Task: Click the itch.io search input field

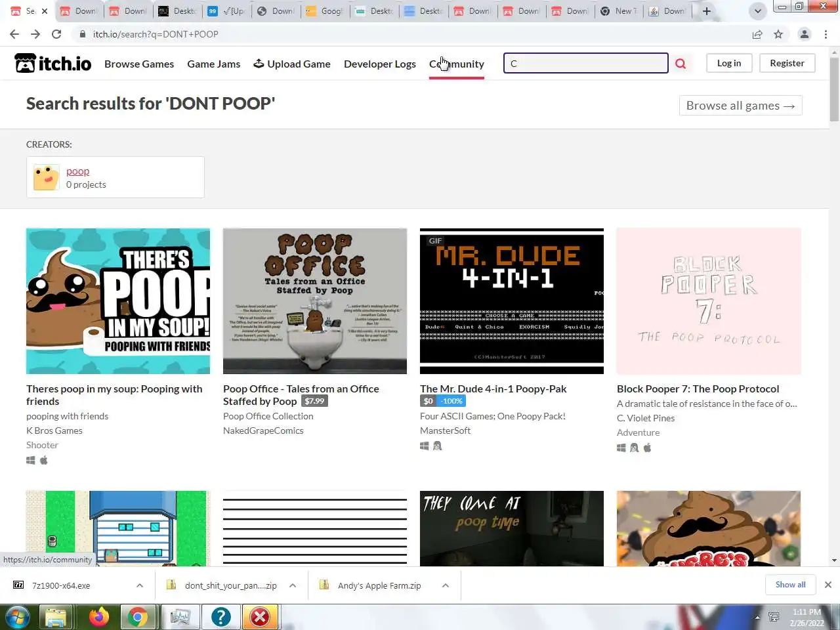Action: (585, 63)
